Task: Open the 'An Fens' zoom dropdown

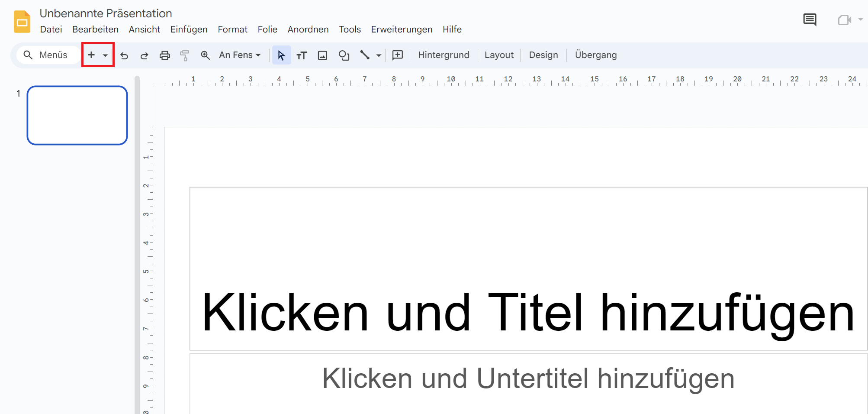Action: tap(240, 55)
